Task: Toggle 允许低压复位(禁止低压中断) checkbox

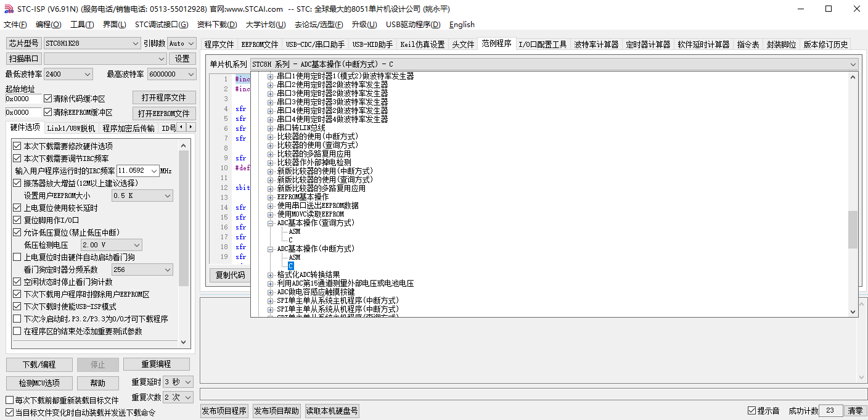Action: (17, 233)
